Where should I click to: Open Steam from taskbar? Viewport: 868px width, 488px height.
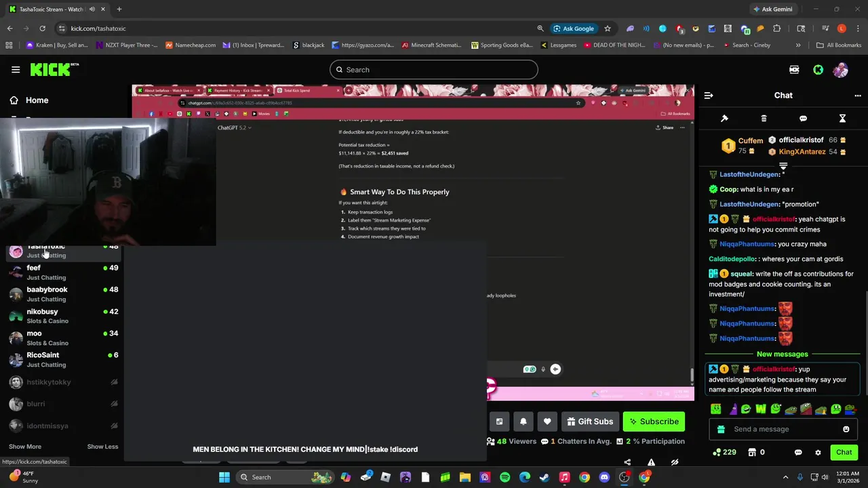[545, 477]
